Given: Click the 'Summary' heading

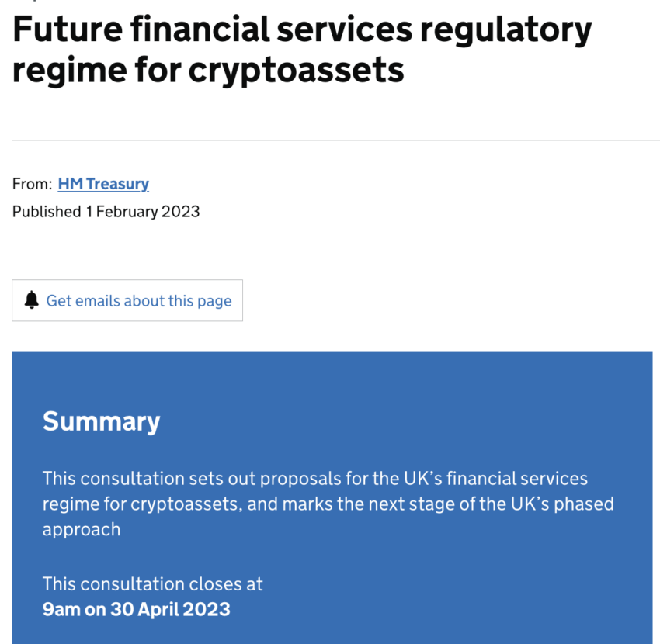Looking at the screenshot, I should [x=101, y=421].
